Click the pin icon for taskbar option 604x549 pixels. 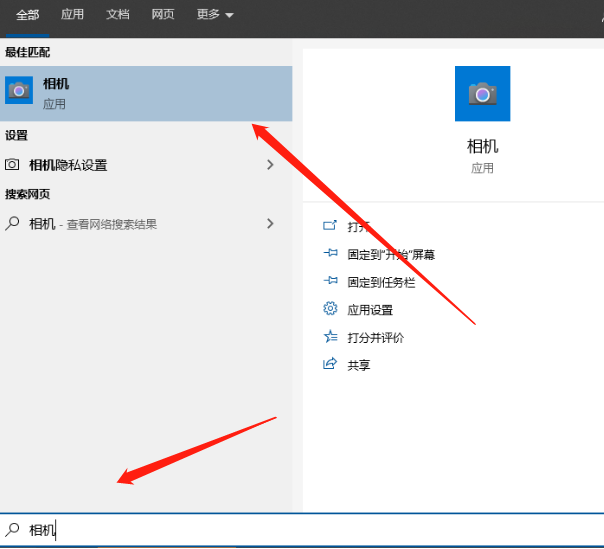pyautogui.click(x=331, y=280)
